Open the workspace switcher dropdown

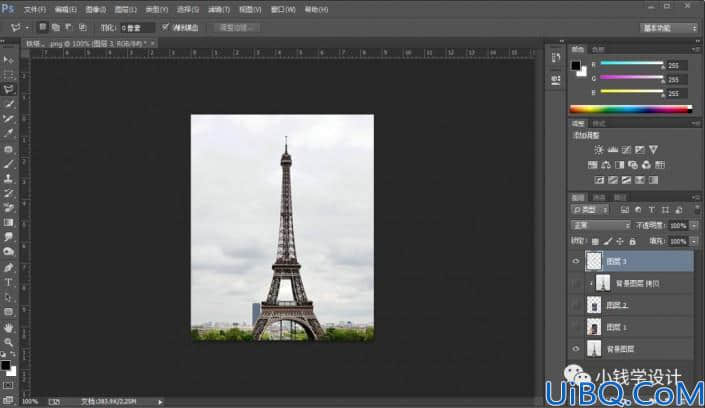tap(669, 28)
